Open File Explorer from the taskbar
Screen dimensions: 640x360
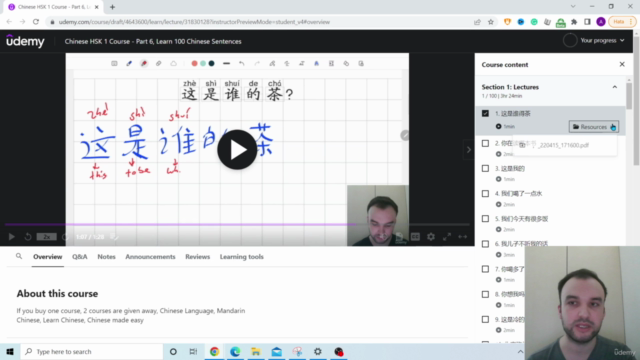(x=256, y=351)
